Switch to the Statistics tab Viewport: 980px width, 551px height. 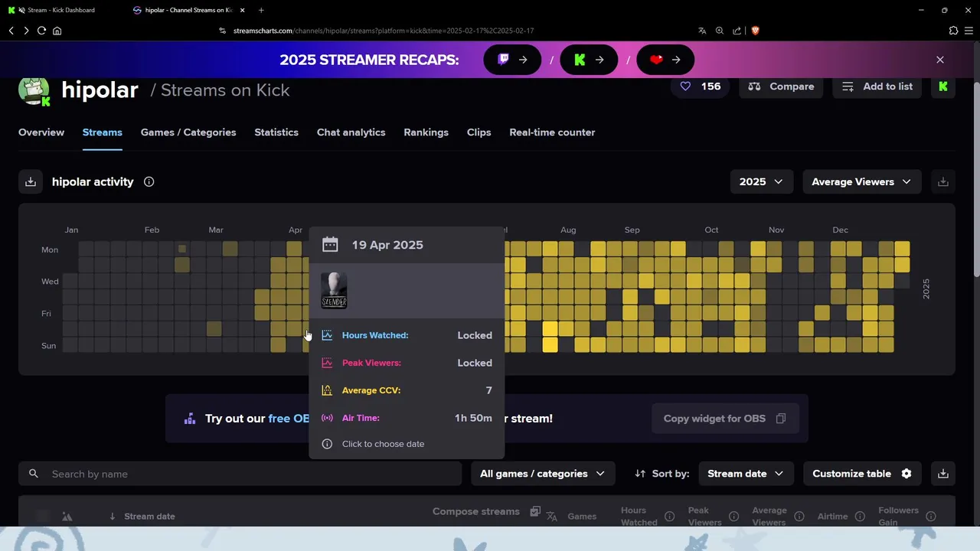coord(276,132)
